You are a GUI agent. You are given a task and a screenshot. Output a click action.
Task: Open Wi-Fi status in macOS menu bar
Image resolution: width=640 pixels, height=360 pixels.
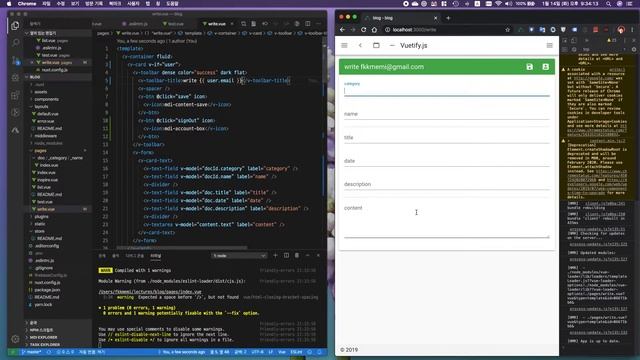498,3
